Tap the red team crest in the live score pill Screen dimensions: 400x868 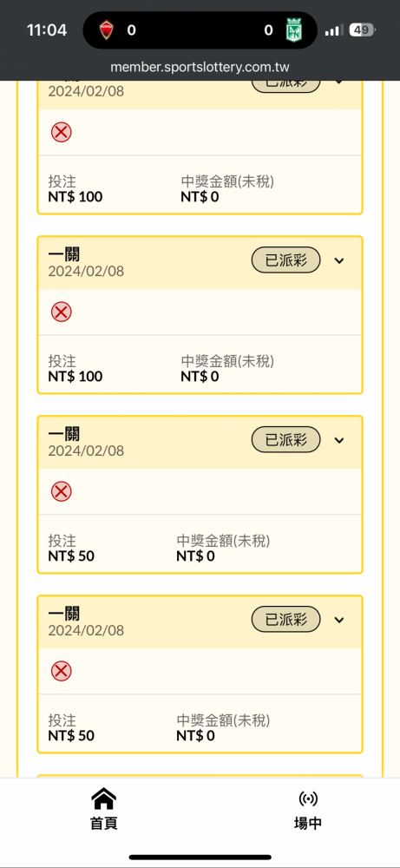click(107, 30)
